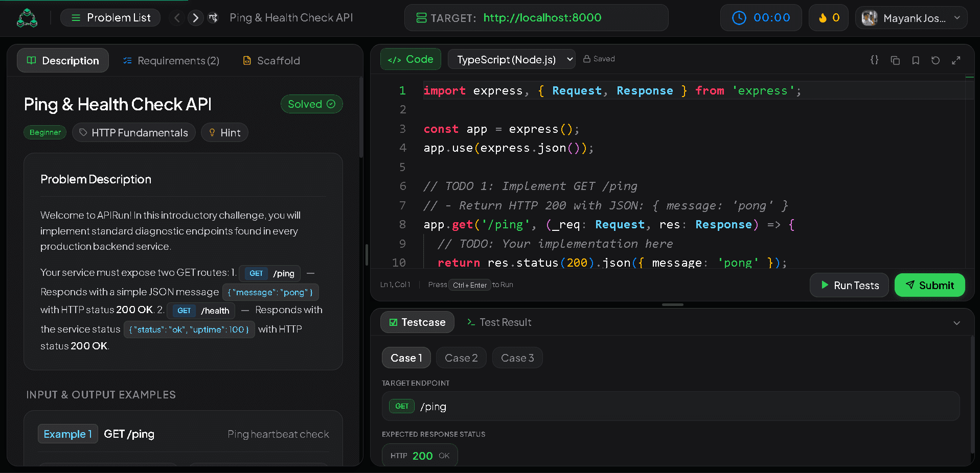The height and width of the screenshot is (473, 980).
Task: Go to the next problem arrow
Action: (x=195, y=18)
